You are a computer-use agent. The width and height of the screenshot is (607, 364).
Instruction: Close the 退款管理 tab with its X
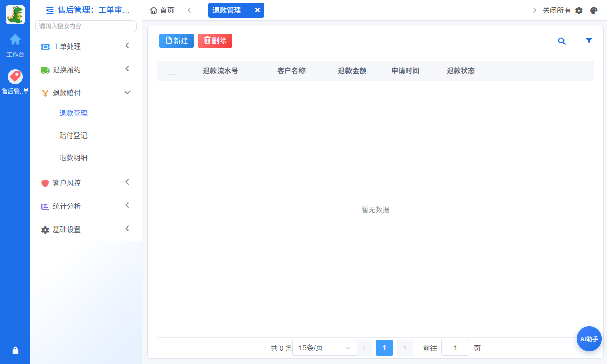point(257,10)
